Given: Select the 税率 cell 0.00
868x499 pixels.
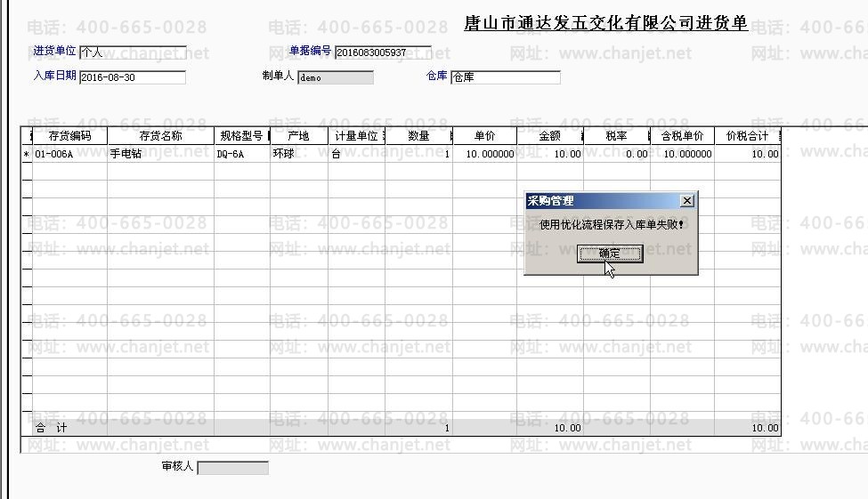Looking at the screenshot, I should (x=617, y=154).
